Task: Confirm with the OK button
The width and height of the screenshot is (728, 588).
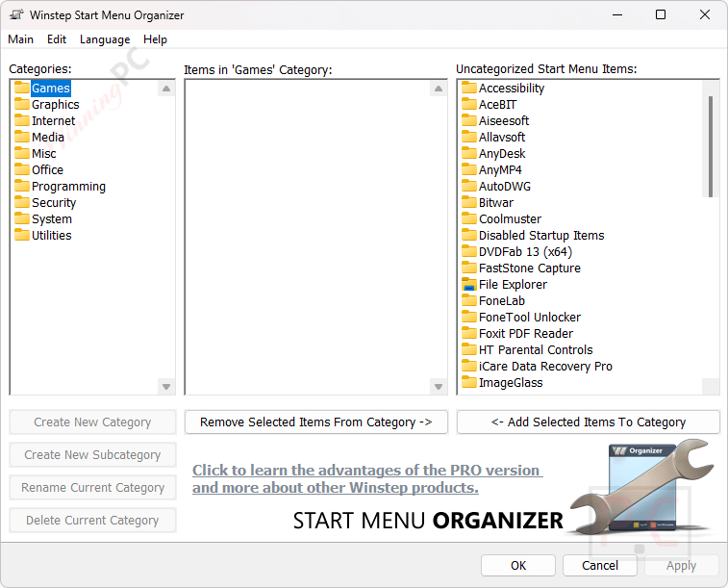Action: (x=518, y=565)
